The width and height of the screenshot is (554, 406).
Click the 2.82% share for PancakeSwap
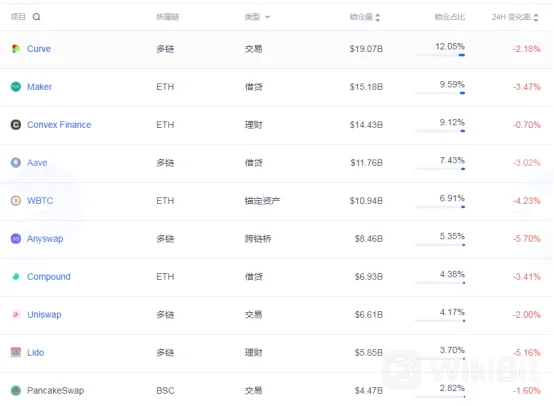point(452,388)
